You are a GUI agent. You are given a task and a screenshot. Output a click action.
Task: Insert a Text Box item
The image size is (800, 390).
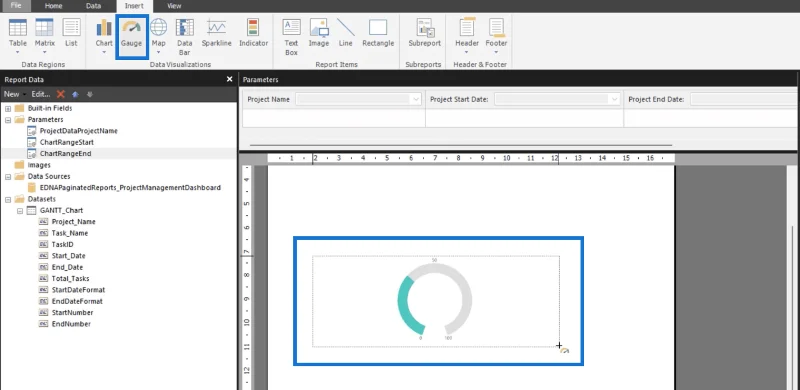click(291, 37)
